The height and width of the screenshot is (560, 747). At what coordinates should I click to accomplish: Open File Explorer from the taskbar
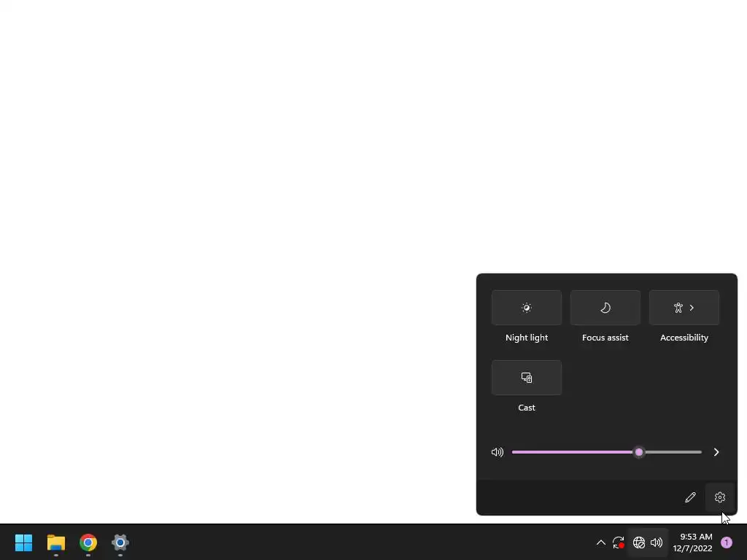click(55, 542)
